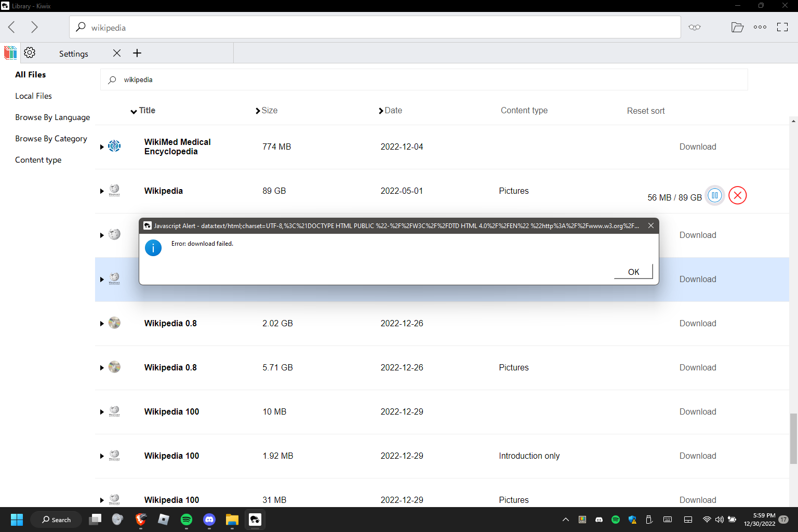Expand the Wikipedia 0.8 Pictures entry

coord(102,367)
